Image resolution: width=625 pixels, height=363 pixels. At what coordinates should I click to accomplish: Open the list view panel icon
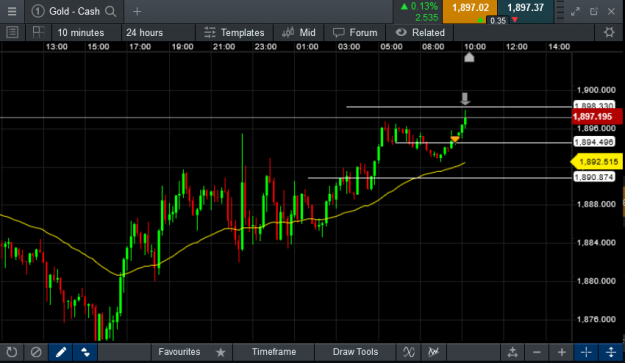pyautogui.click(x=12, y=32)
